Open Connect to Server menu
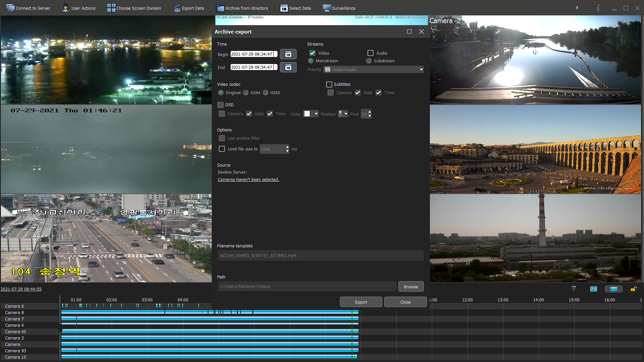Viewport: 644px width, 362px height. (29, 8)
